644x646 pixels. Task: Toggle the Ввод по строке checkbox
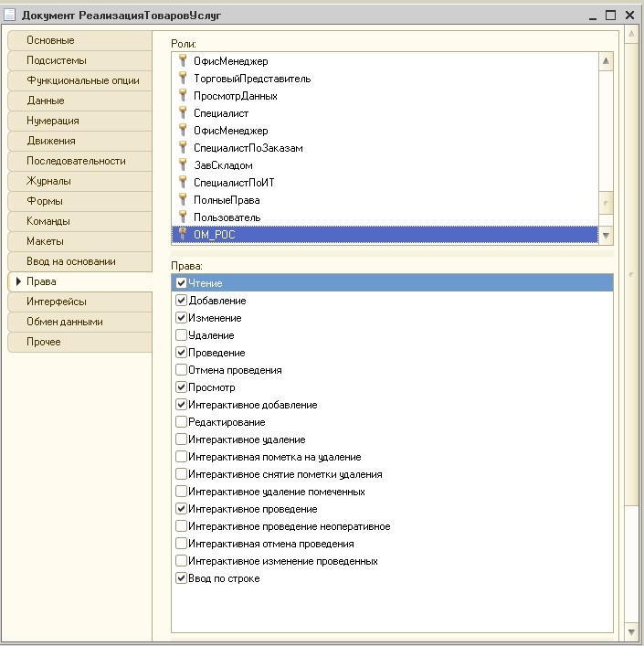(x=181, y=578)
